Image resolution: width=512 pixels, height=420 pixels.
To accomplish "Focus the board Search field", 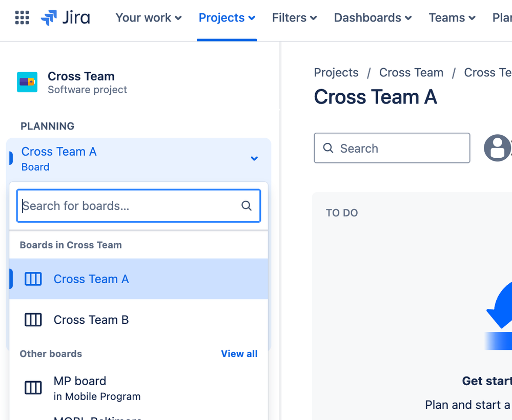I will click(392, 148).
